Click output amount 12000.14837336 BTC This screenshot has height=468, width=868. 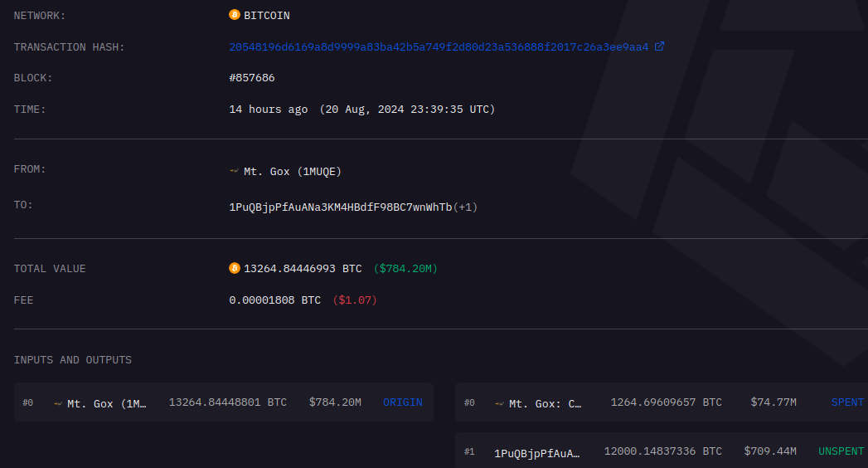[662, 451]
